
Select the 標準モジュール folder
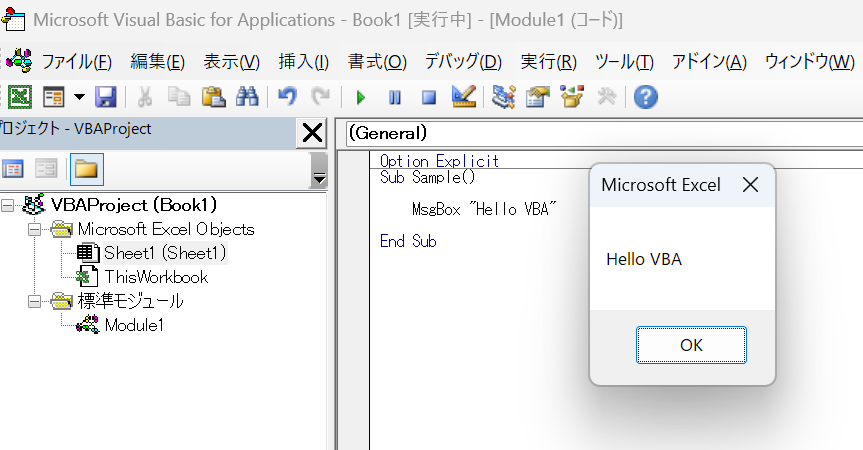pos(130,301)
